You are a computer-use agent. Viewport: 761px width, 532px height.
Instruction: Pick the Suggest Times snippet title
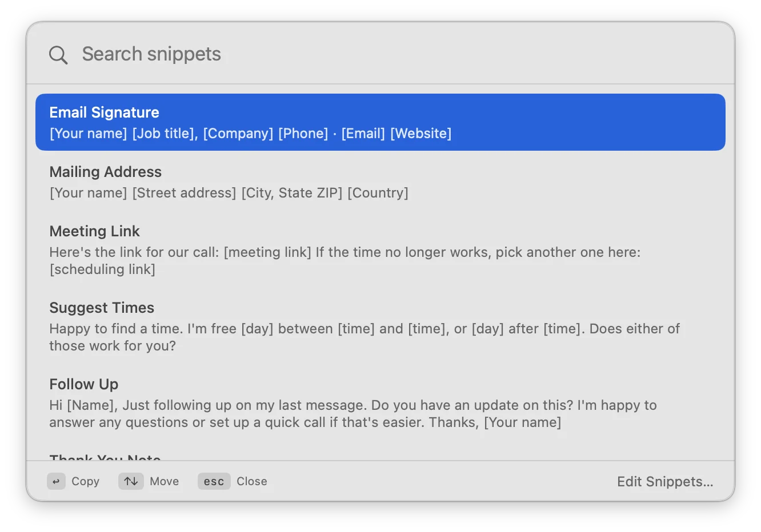tap(102, 307)
